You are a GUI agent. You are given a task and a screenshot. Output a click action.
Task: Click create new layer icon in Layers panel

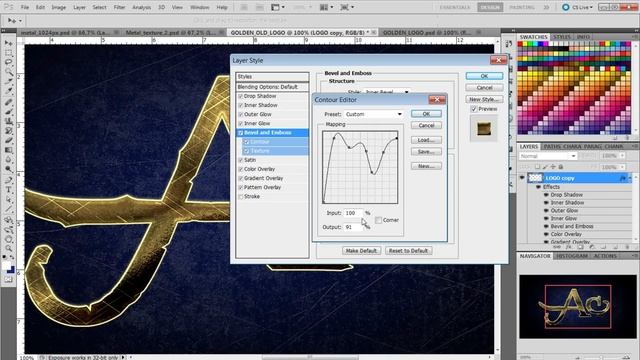[616, 247]
